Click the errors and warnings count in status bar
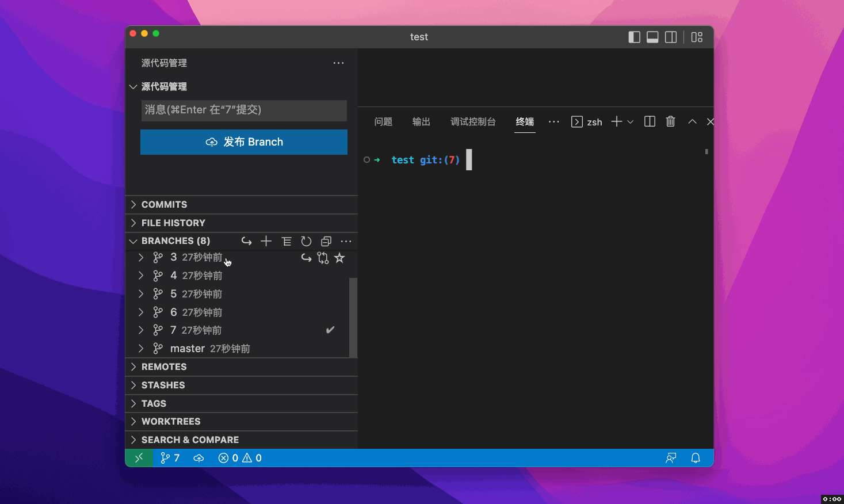 pyautogui.click(x=240, y=458)
